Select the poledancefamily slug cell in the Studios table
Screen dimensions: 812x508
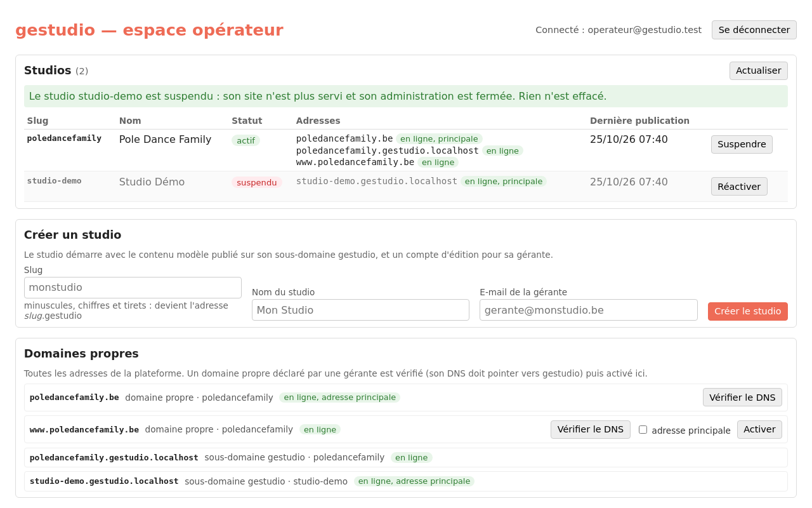pos(64,138)
